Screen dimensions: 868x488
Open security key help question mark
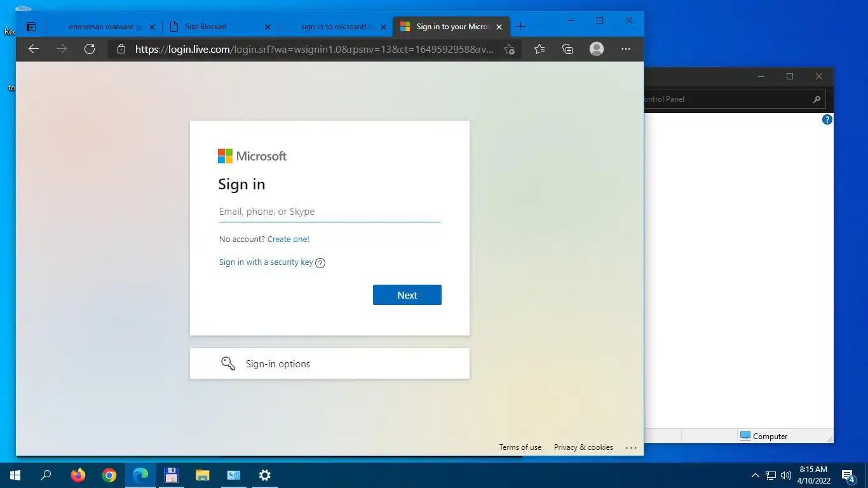click(x=320, y=263)
